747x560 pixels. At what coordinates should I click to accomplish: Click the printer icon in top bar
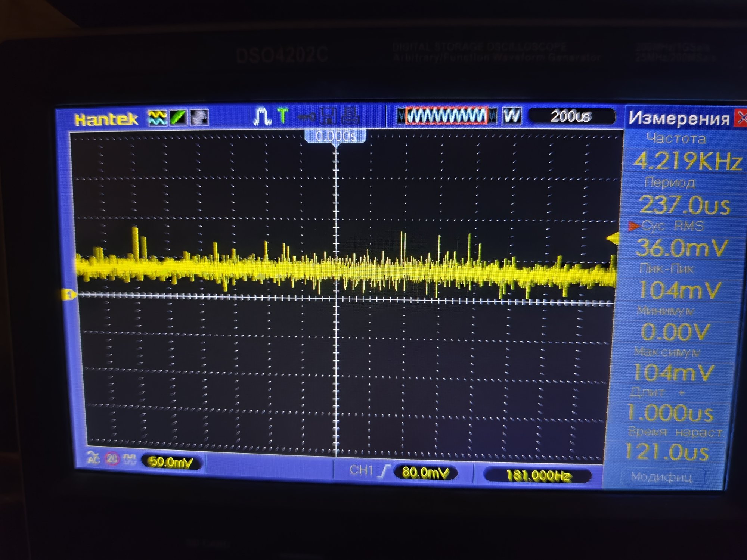[350, 116]
